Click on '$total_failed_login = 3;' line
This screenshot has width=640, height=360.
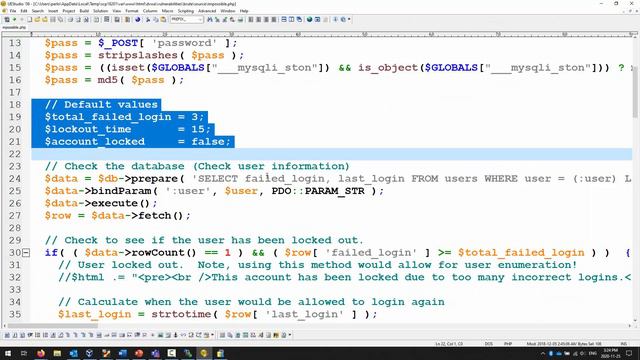pyautogui.click(x=124, y=117)
